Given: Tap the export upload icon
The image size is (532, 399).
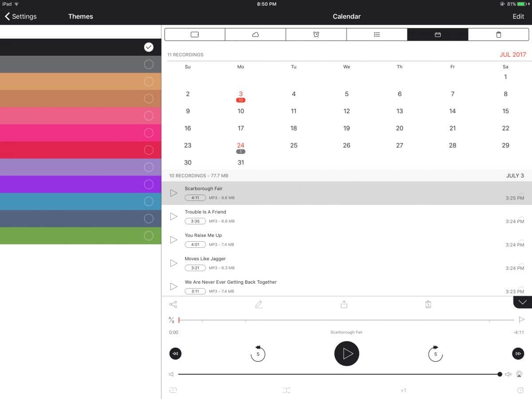Looking at the screenshot, I should pyautogui.click(x=344, y=305).
